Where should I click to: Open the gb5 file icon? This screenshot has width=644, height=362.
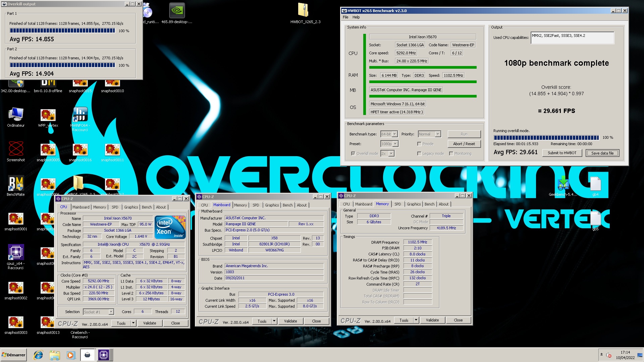coord(595,221)
